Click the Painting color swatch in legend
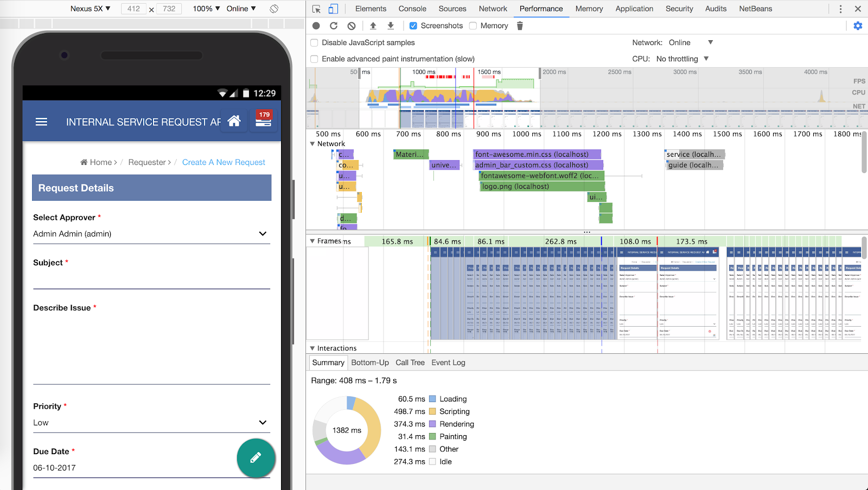Image resolution: width=868 pixels, height=490 pixels. 432,436
